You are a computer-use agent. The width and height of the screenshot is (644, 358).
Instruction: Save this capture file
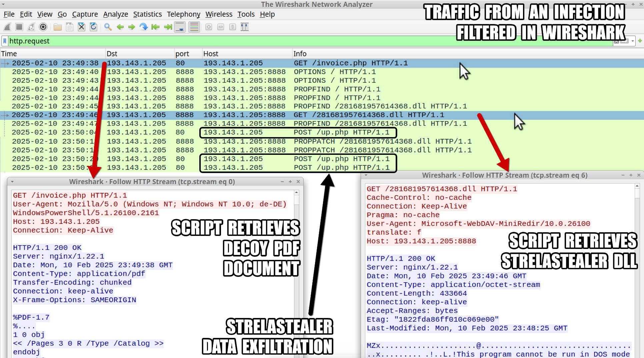(69, 27)
